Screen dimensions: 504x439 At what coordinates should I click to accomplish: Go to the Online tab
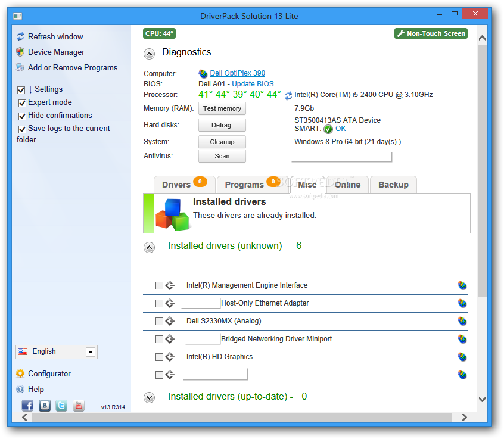[347, 185]
